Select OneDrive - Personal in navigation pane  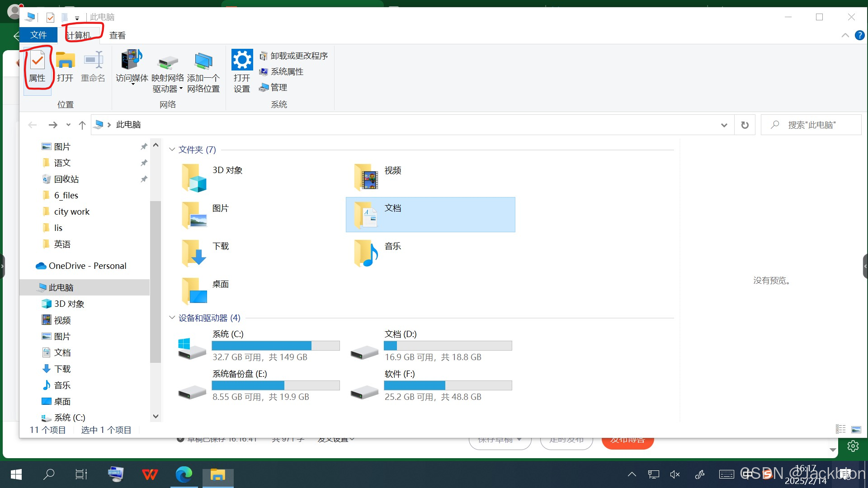87,266
